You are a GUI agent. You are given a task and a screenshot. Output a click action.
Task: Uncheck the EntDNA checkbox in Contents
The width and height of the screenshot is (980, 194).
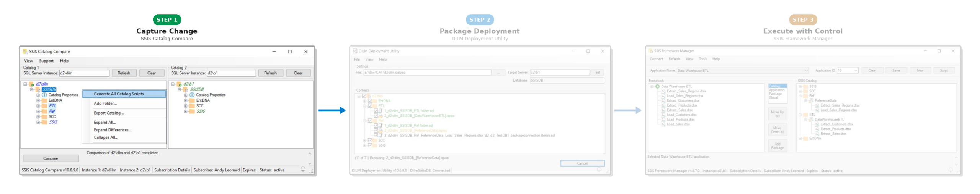coord(370,101)
